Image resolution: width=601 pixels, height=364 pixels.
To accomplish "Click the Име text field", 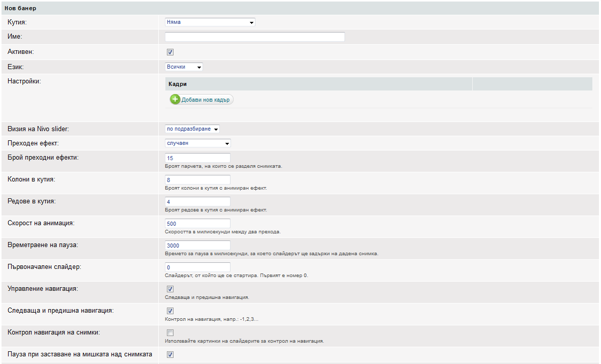I will [255, 37].
